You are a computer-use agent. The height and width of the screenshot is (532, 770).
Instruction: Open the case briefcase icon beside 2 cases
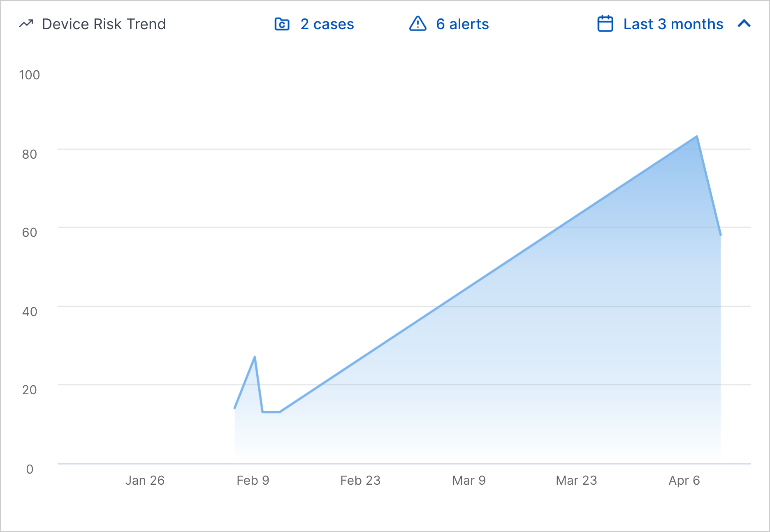[281, 24]
